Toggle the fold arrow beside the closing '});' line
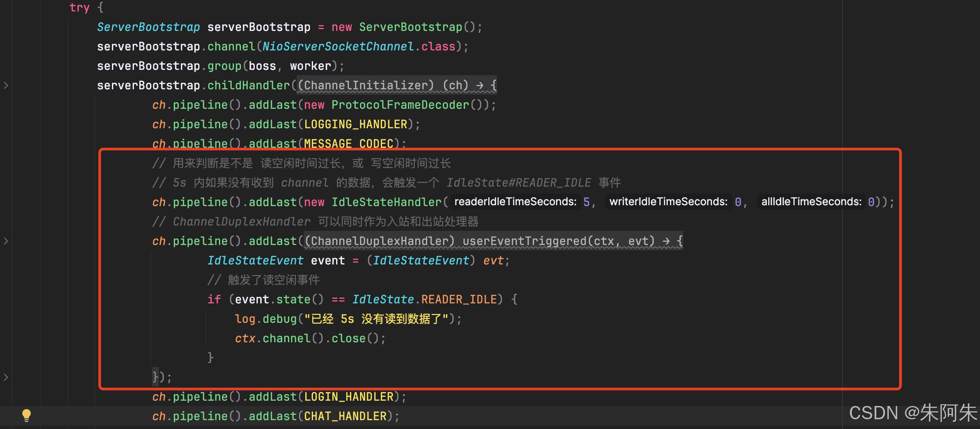The width and height of the screenshot is (980, 429). [x=6, y=377]
